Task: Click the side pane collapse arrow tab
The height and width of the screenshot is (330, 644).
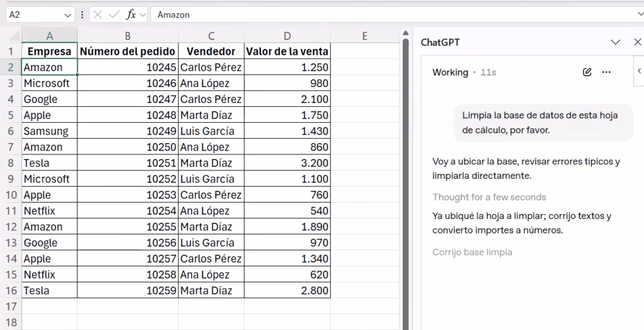Action: [x=639, y=71]
